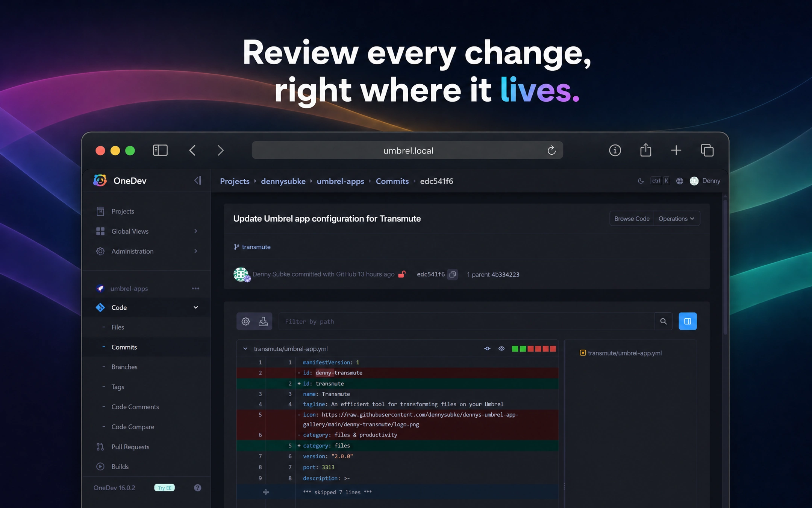Open the umbrel-apps three-dot menu
812x508 pixels.
coord(195,289)
